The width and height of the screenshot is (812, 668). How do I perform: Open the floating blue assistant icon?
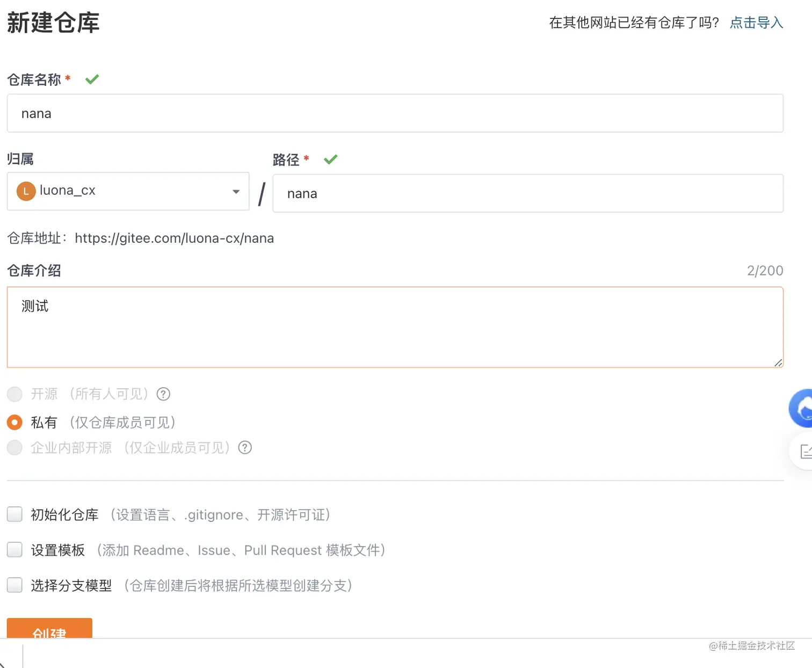801,409
